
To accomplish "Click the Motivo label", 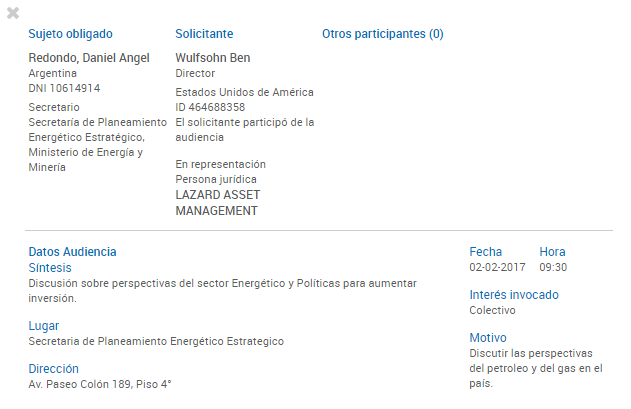I will [x=488, y=338].
